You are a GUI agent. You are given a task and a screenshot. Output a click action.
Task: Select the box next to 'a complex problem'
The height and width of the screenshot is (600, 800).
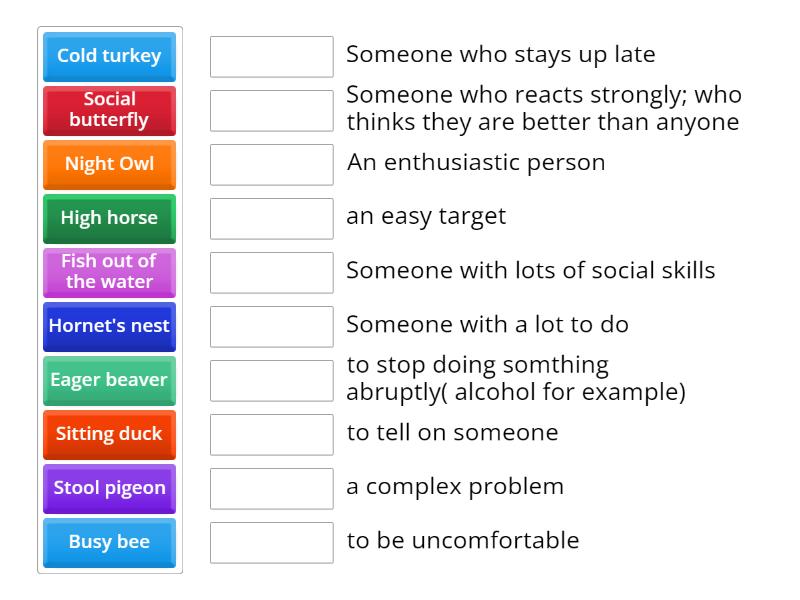(271, 489)
